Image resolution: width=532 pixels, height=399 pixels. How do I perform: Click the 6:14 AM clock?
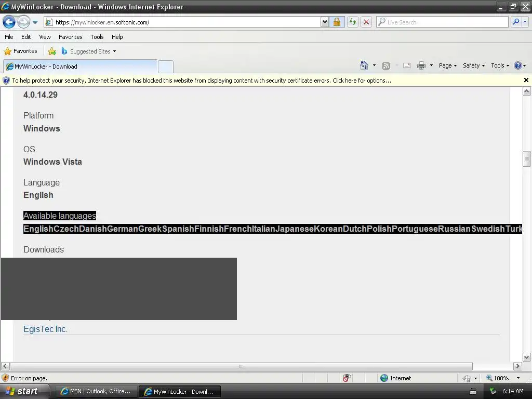[x=513, y=391]
